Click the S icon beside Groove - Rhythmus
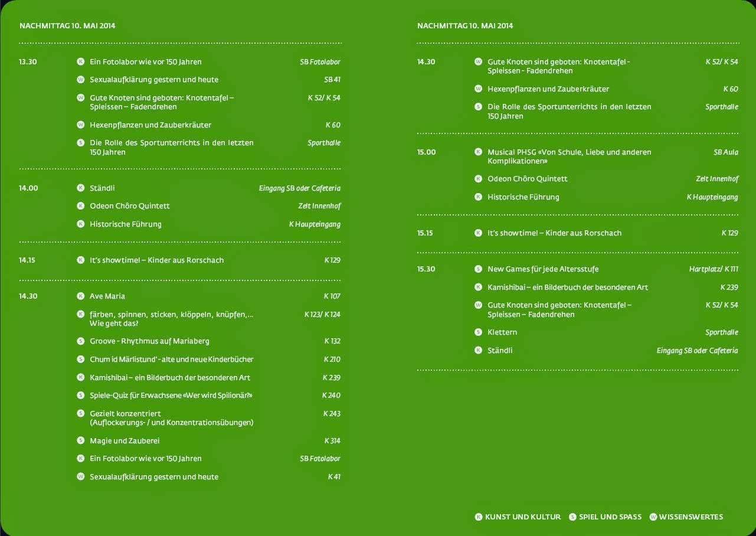The width and height of the screenshot is (756, 536). point(81,341)
